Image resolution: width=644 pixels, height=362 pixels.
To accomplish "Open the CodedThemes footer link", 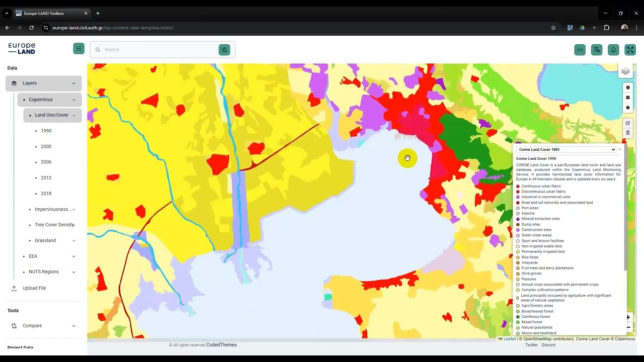I will point(221,345).
